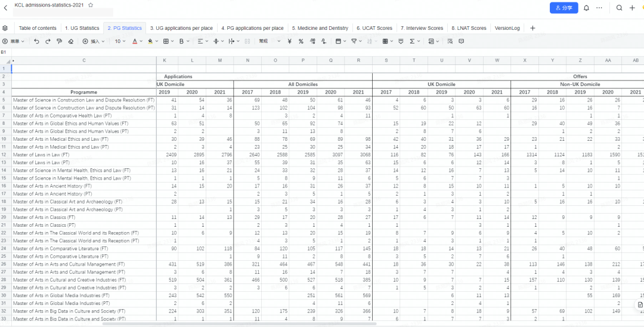Switch to Table of contents tab
The image size is (644, 327).
point(38,28)
